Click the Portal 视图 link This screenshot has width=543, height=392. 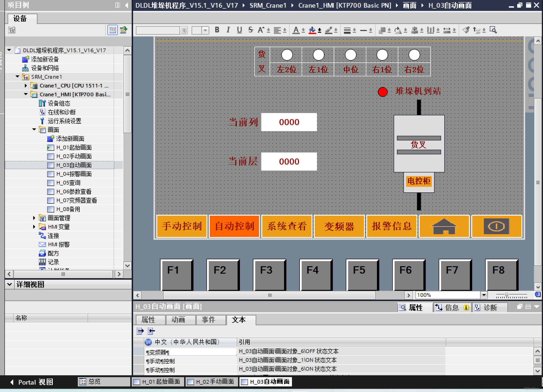(x=32, y=382)
